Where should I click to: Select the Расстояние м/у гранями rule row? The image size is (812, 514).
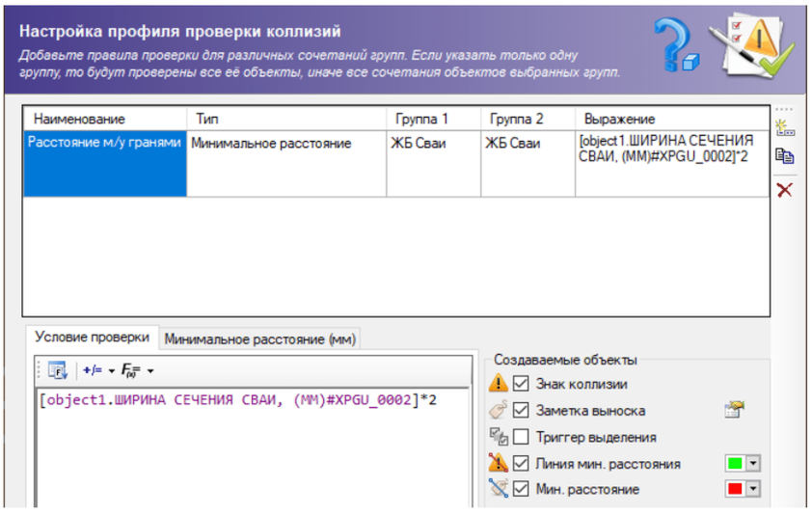[x=105, y=144]
